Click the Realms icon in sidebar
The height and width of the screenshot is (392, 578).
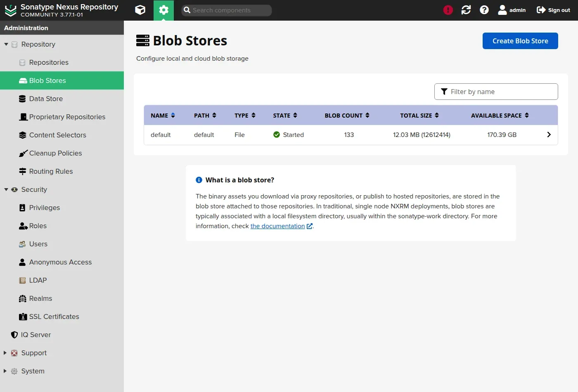pyautogui.click(x=23, y=298)
